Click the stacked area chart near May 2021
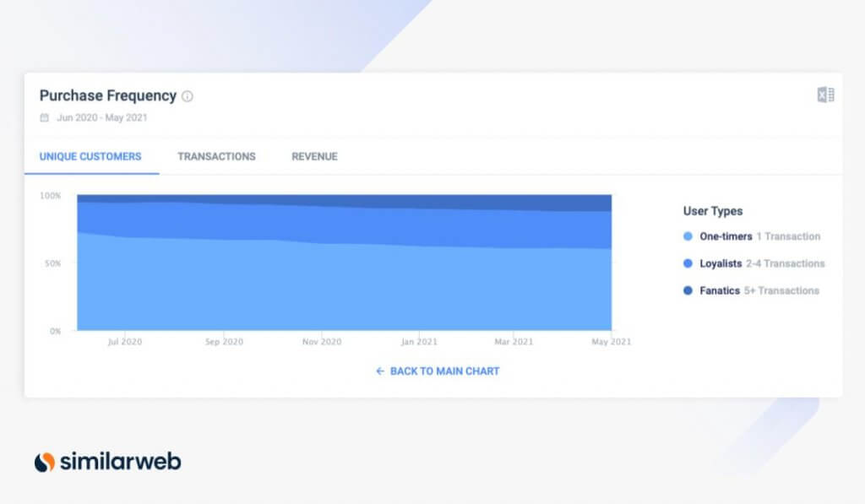The image size is (865, 504). coord(600,270)
